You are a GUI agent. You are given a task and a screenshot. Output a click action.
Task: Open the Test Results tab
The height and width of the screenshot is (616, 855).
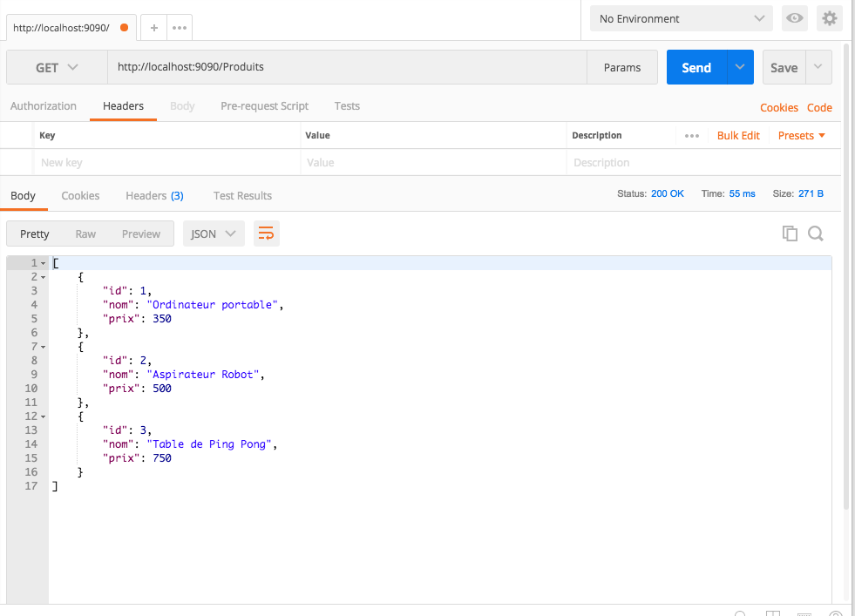[x=242, y=196]
